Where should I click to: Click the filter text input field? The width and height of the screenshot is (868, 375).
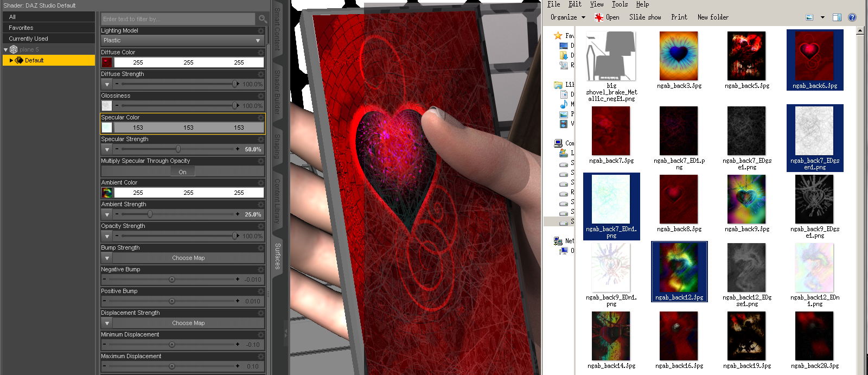coord(178,19)
